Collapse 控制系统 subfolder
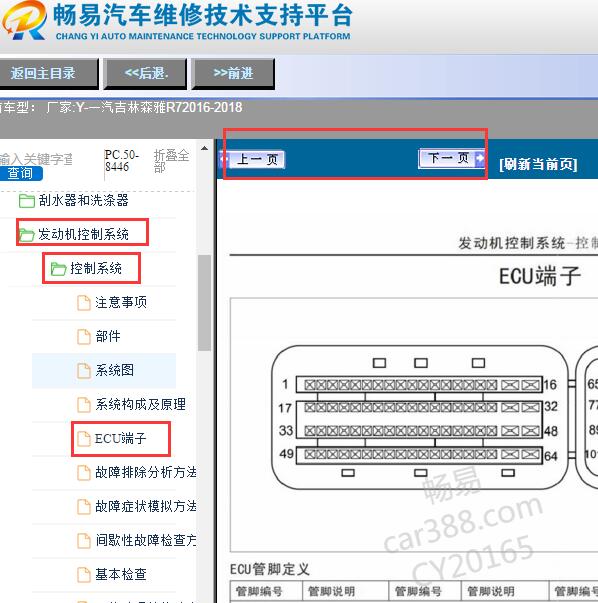The width and height of the screenshot is (598, 603). [x=96, y=268]
